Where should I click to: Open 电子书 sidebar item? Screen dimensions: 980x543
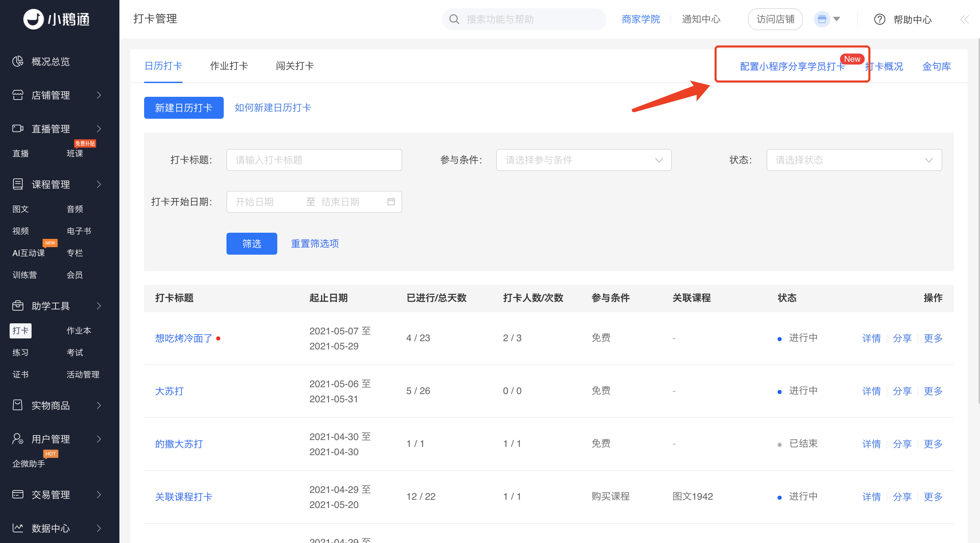point(79,231)
